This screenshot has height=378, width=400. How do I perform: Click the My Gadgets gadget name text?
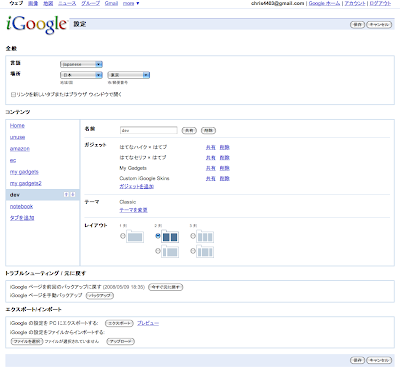click(133, 168)
